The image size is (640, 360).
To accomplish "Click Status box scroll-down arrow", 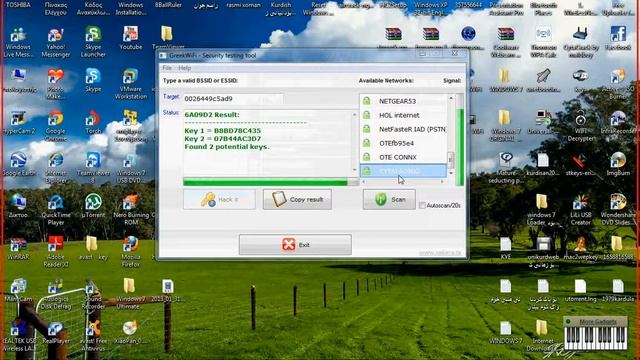I will click(x=354, y=169).
